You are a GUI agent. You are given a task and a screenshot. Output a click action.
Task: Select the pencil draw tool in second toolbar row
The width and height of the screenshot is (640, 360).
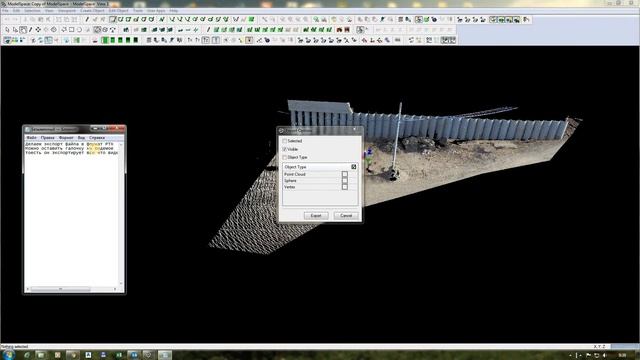click(x=31, y=30)
